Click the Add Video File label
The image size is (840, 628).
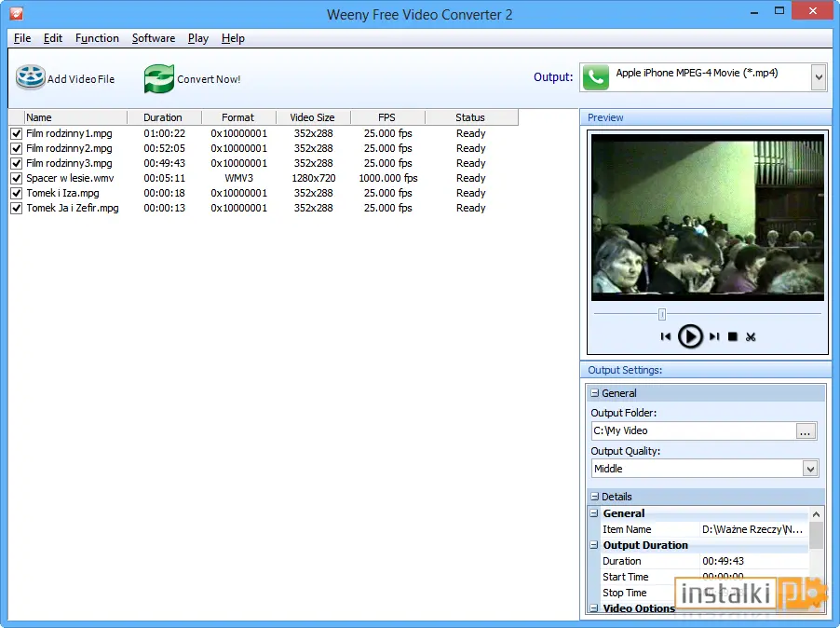click(81, 79)
